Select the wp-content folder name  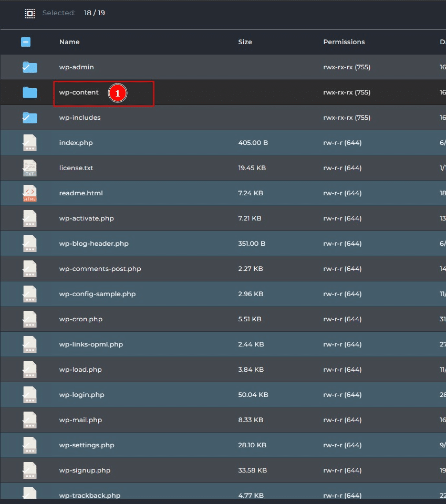coord(79,92)
